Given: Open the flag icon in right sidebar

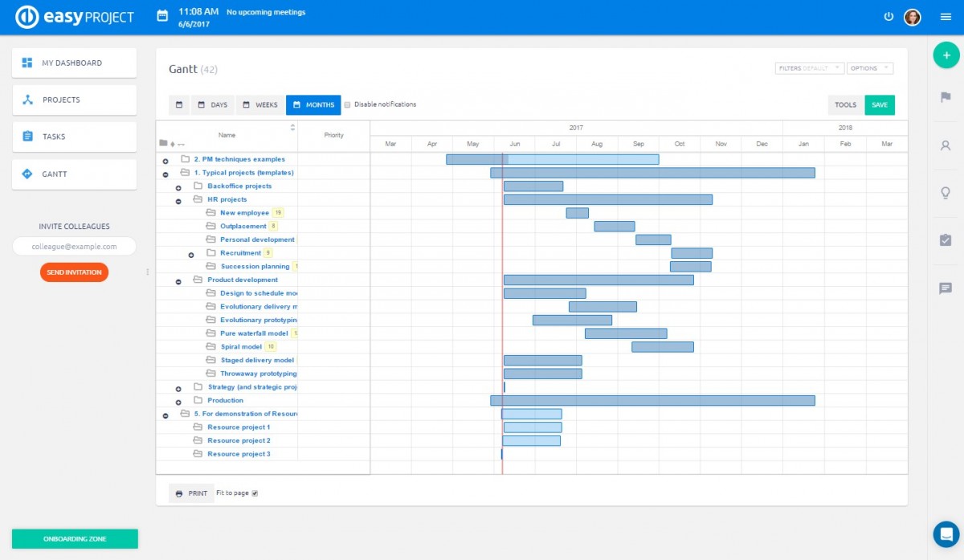Looking at the screenshot, I should [x=946, y=97].
